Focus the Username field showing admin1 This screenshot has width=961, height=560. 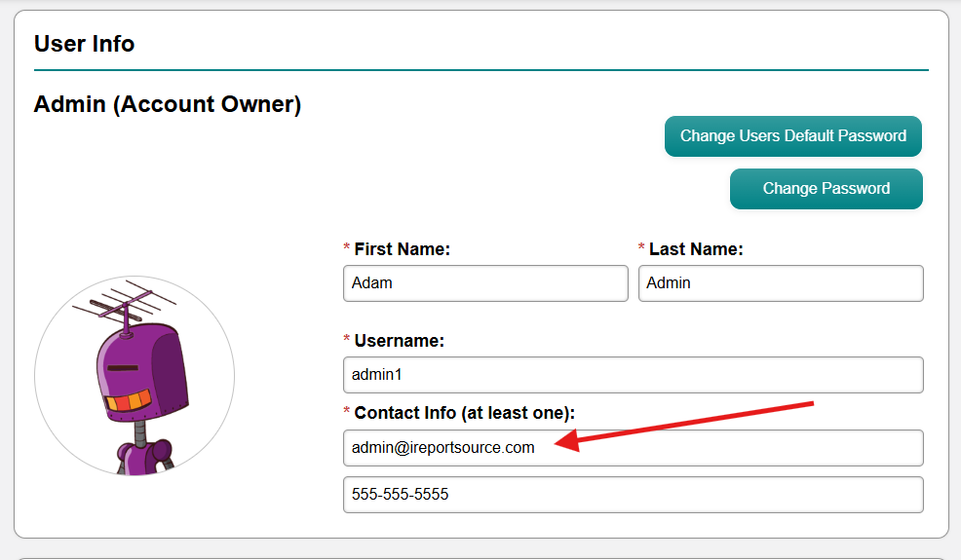[x=634, y=375]
